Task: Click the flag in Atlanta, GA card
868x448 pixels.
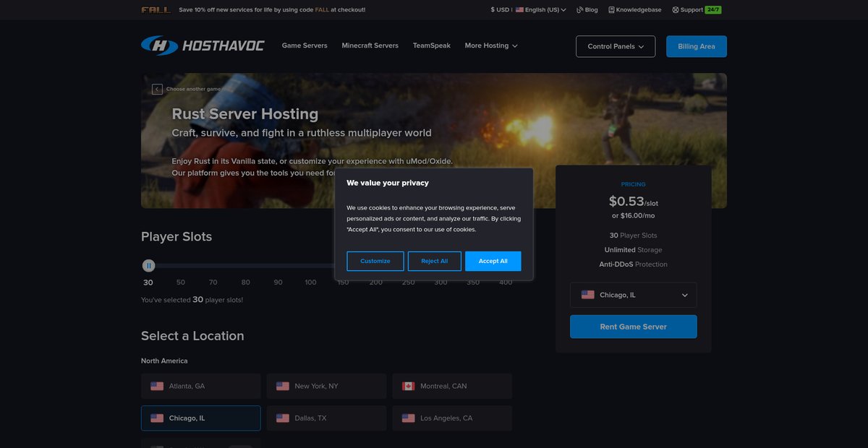Action: point(157,386)
